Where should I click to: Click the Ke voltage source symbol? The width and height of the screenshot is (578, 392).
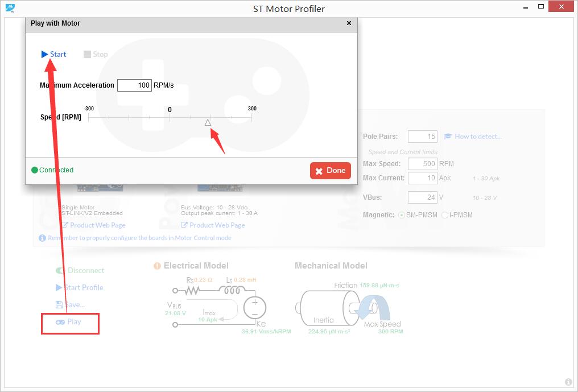click(x=255, y=308)
